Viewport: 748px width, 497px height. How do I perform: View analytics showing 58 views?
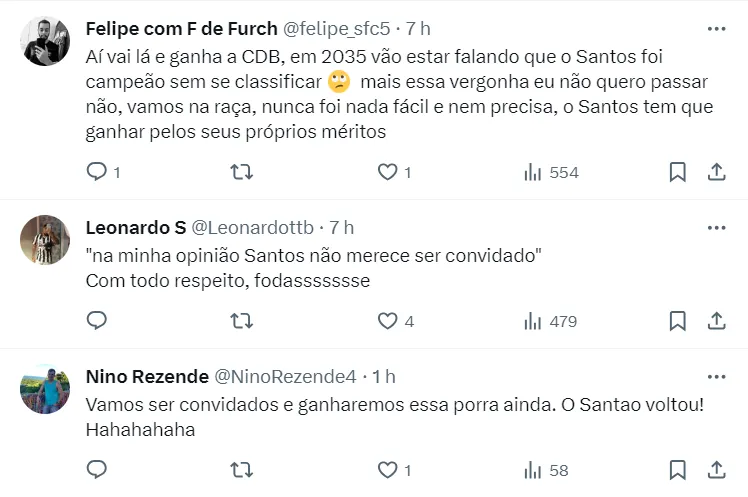click(546, 469)
